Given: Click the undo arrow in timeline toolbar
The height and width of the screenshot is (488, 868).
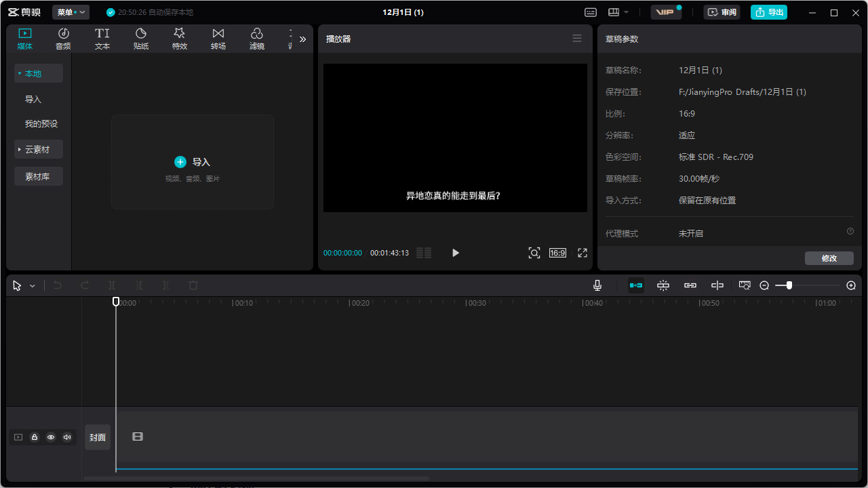Looking at the screenshot, I should pyautogui.click(x=58, y=285).
